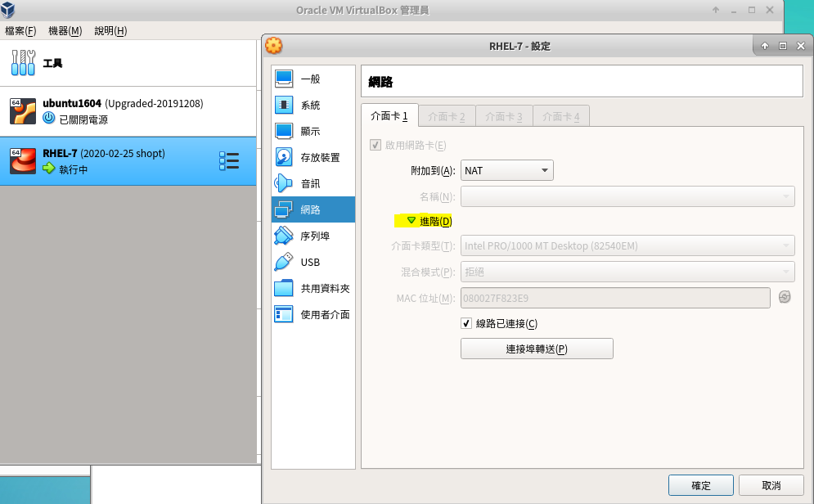Click the MAC address regenerate icon
The image size is (814, 504).
pyautogui.click(x=785, y=297)
